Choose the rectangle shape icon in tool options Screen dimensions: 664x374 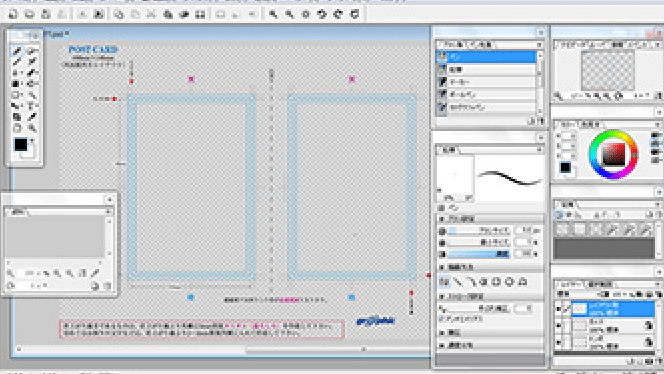[x=497, y=282]
